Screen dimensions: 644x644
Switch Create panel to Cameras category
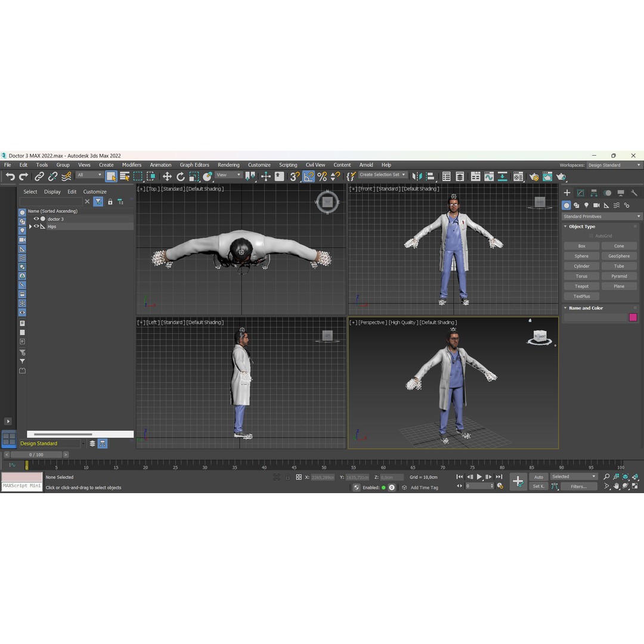596,205
